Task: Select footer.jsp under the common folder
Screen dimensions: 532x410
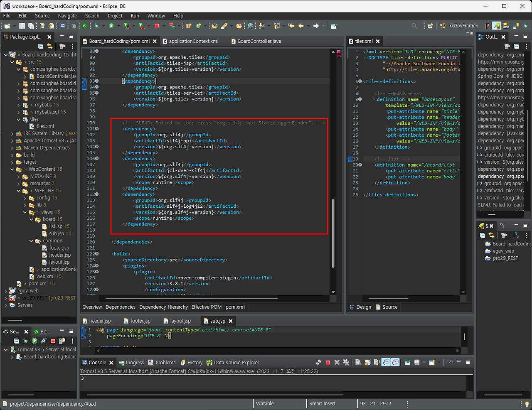Action: [x=59, y=248]
